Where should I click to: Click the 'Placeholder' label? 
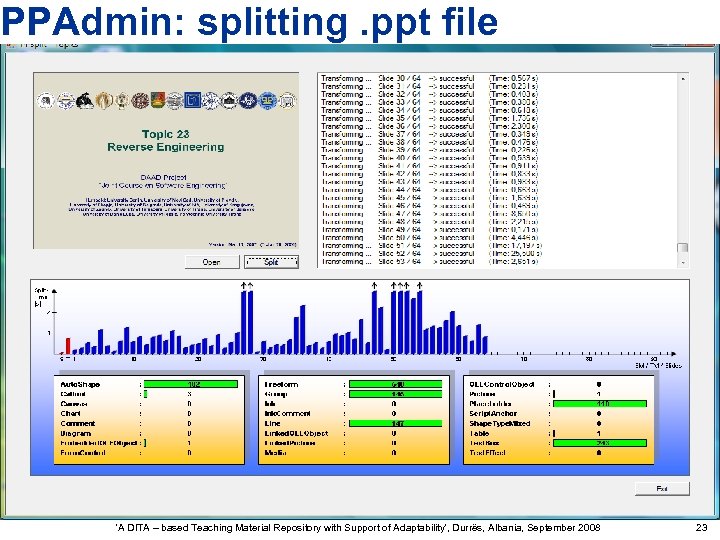(x=490, y=404)
